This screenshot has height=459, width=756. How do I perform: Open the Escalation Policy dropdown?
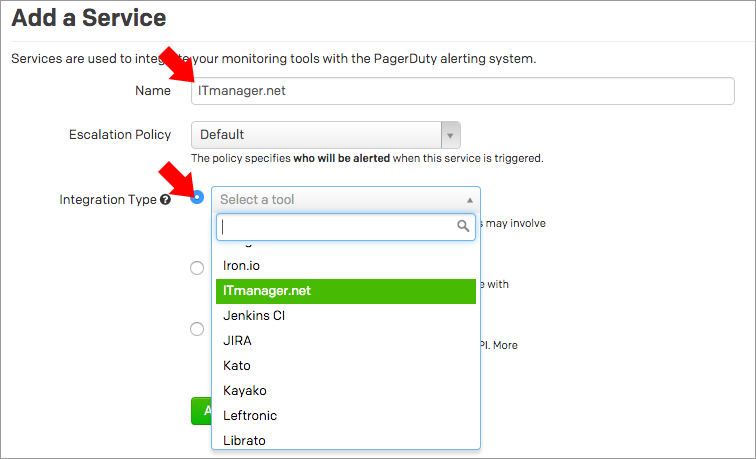point(325,135)
